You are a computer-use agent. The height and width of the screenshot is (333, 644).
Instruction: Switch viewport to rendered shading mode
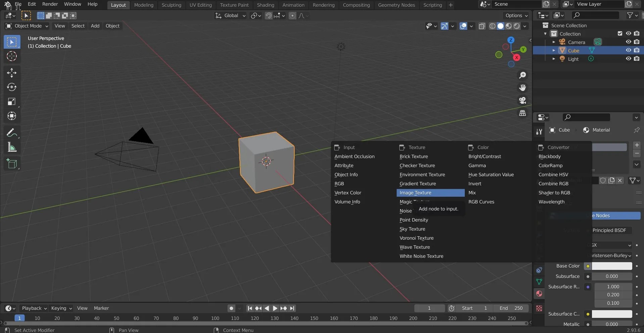517,26
